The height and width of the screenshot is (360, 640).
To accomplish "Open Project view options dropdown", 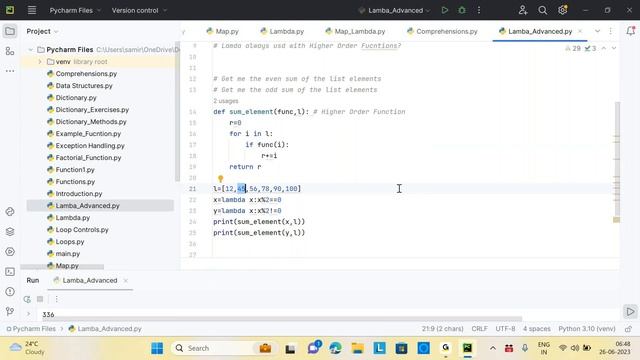I will click(x=42, y=31).
